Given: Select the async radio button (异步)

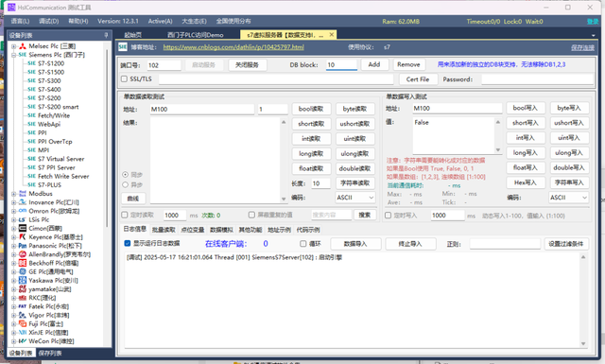Looking at the screenshot, I should pos(126,185).
